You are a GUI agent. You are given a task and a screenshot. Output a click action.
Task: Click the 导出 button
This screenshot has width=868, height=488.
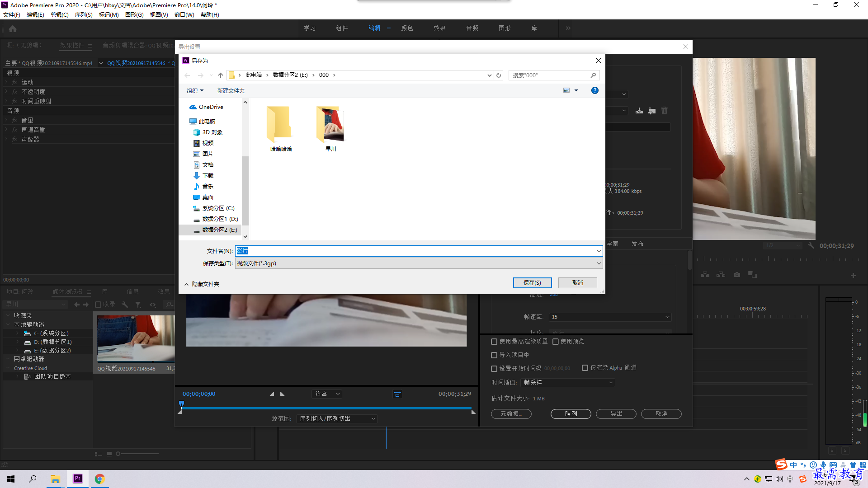[616, 414]
